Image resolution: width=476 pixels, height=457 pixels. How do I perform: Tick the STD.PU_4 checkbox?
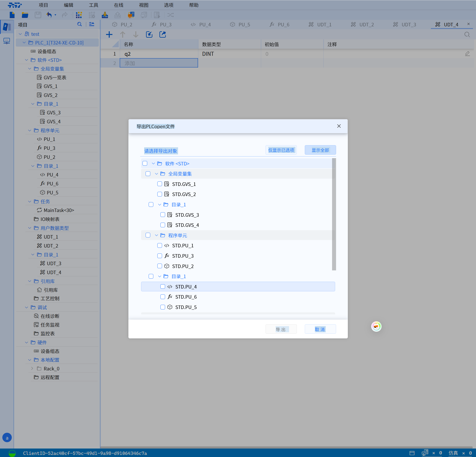(x=163, y=287)
